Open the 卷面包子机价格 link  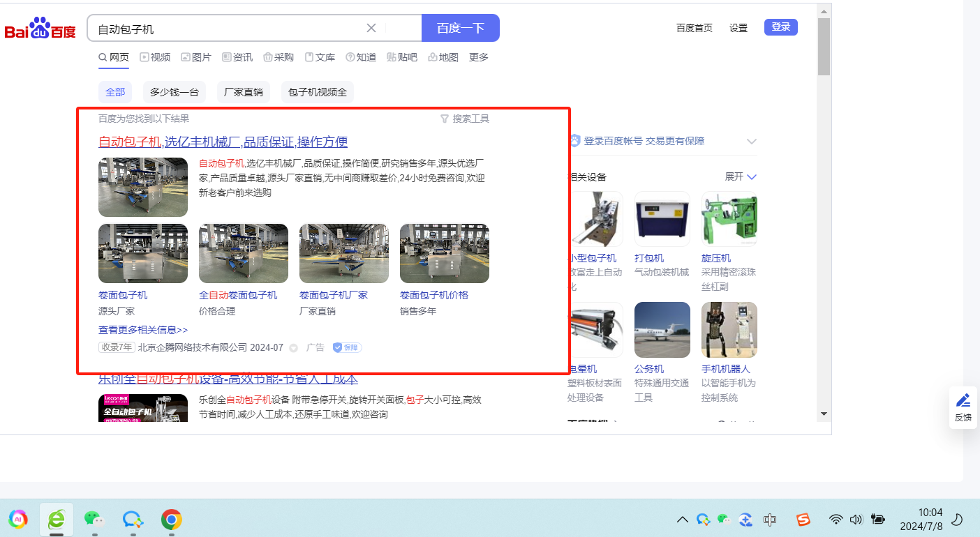[x=434, y=295]
